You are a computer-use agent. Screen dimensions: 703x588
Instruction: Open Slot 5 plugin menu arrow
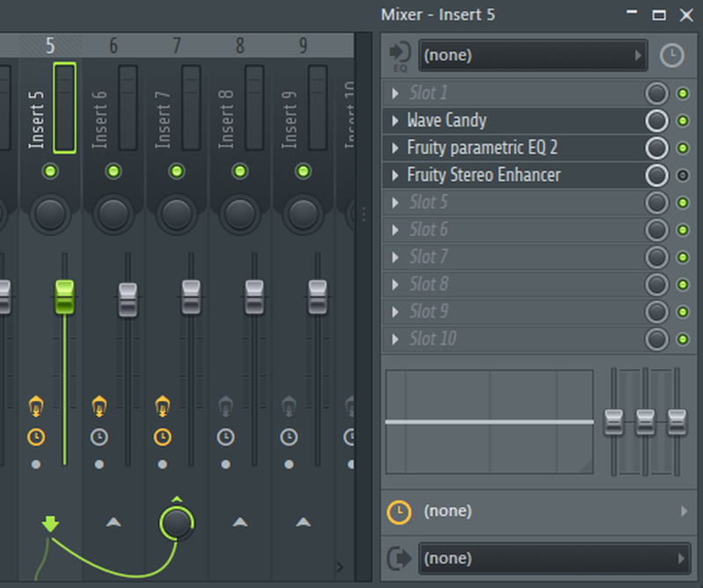[395, 203]
